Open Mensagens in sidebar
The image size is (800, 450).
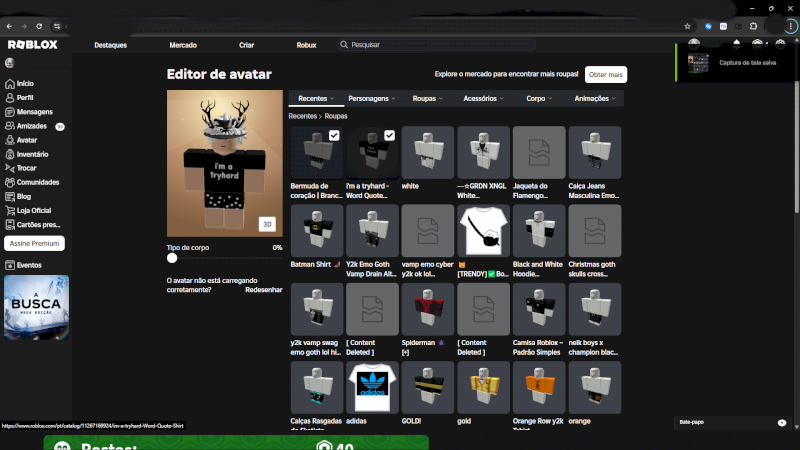click(x=29, y=112)
